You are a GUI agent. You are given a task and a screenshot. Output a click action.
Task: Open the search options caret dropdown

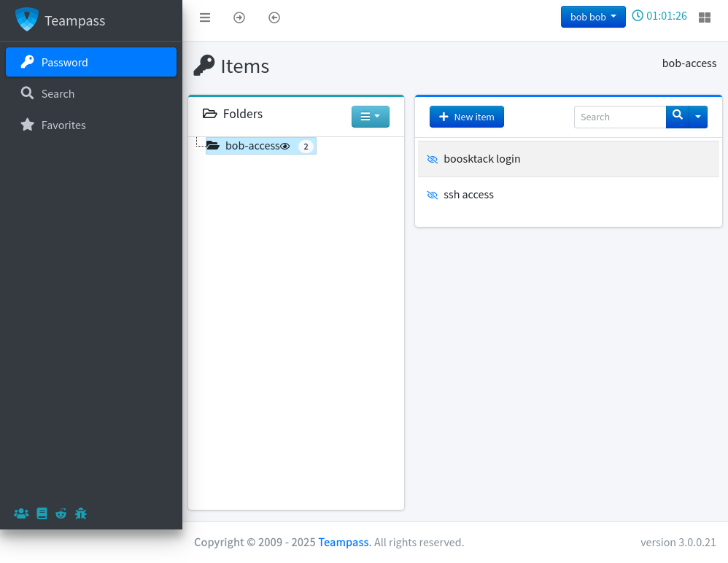point(698,117)
